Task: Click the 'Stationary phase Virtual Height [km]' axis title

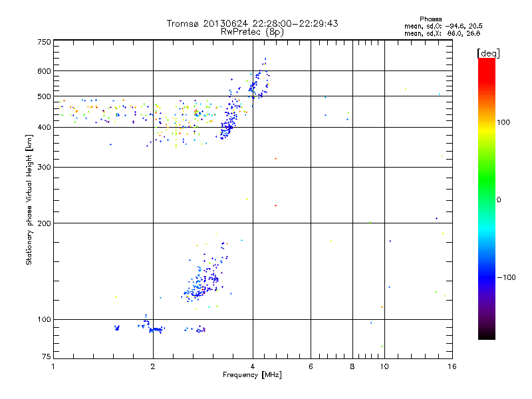Action: pos(29,199)
